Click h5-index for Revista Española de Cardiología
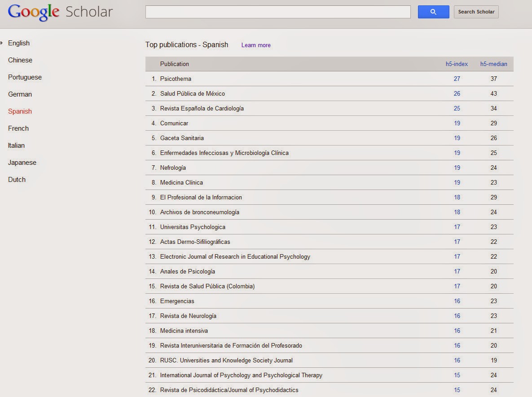 (x=457, y=108)
